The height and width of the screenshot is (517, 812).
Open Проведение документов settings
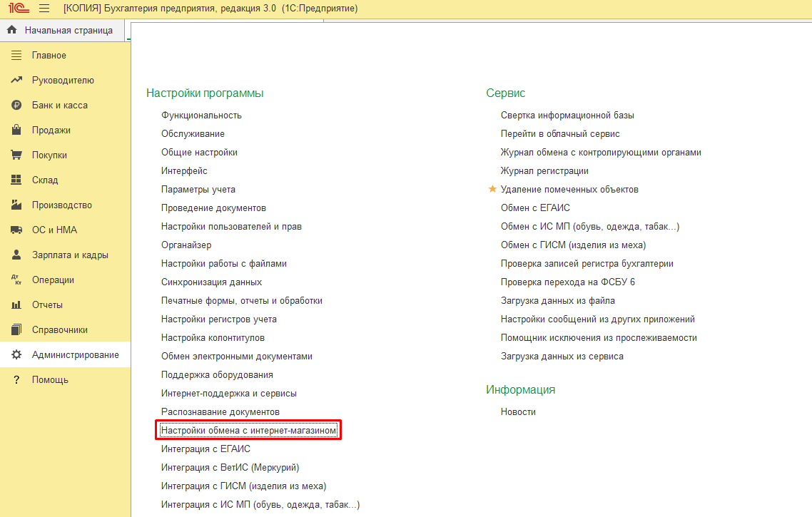(213, 208)
